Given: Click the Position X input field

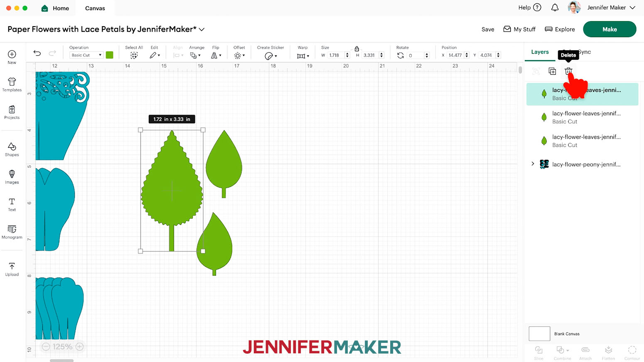Looking at the screenshot, I should [x=455, y=55].
